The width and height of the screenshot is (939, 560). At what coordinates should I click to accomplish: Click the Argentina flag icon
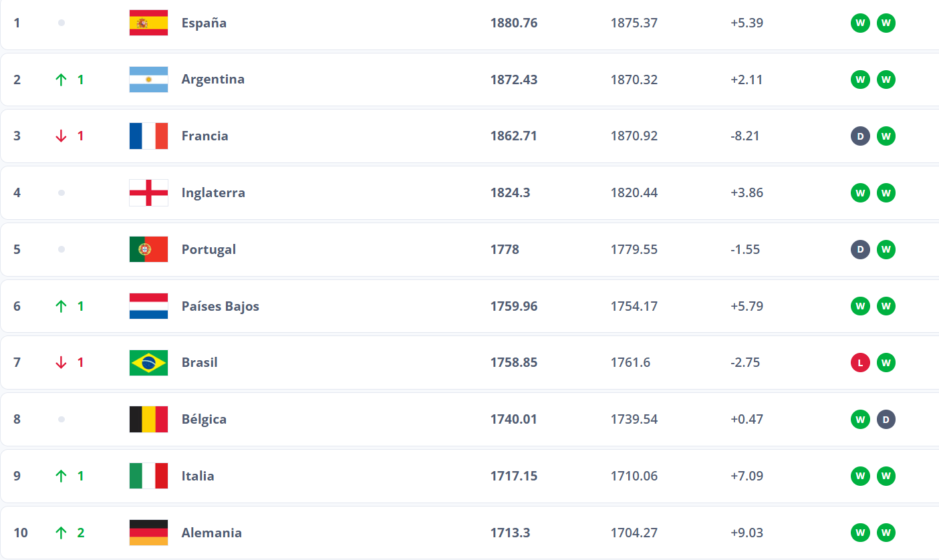pyautogui.click(x=148, y=80)
